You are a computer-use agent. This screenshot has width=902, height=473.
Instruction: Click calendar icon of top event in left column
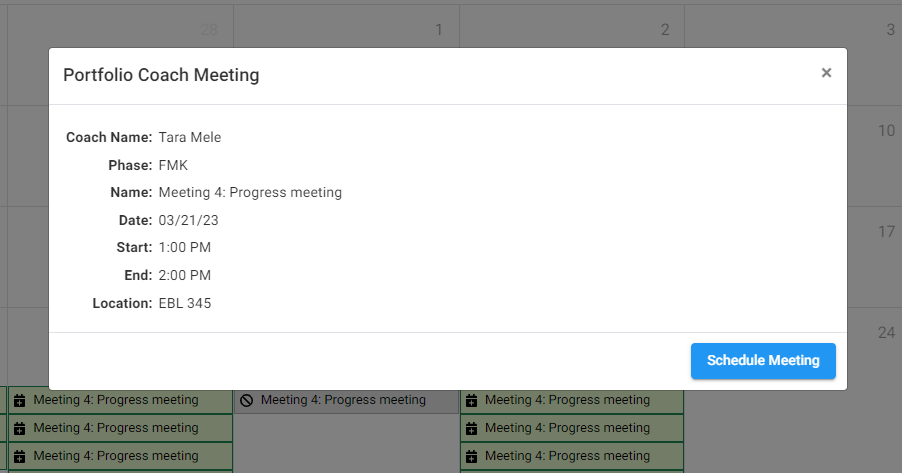(x=20, y=400)
